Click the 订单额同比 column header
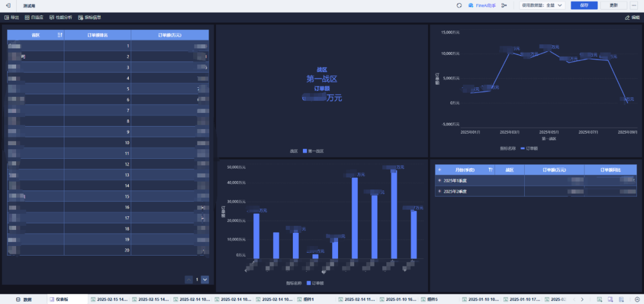Viewport: 644px width, 304px height. tap(611, 170)
